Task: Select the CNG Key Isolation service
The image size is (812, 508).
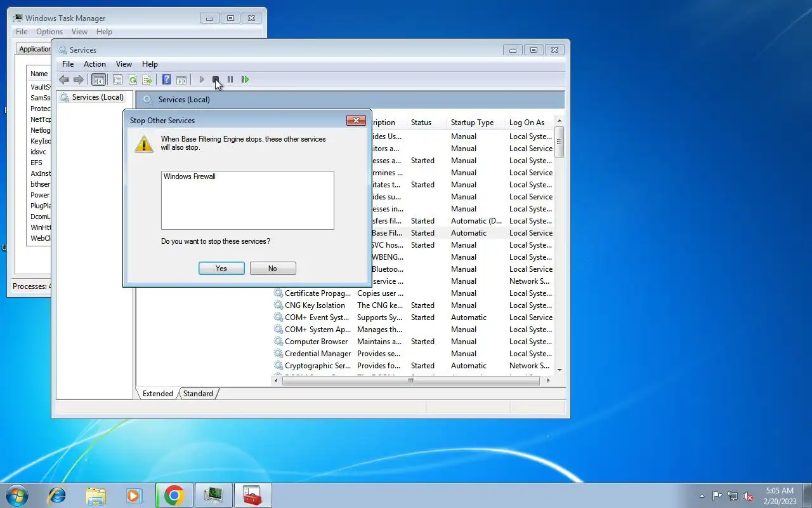Action: click(412, 305)
